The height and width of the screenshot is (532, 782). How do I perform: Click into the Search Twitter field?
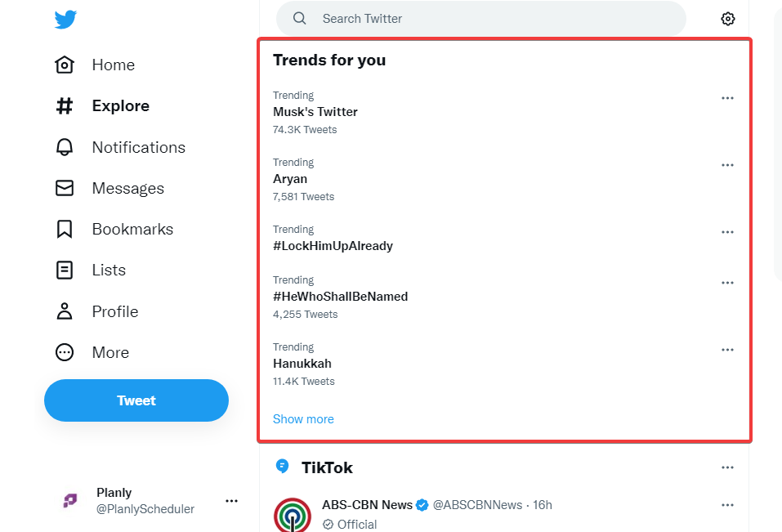coord(490,19)
